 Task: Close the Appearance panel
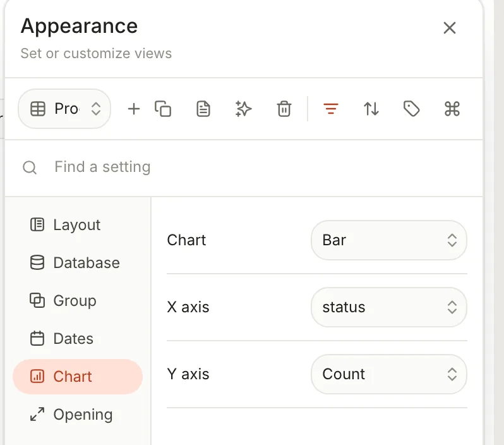[x=449, y=28]
